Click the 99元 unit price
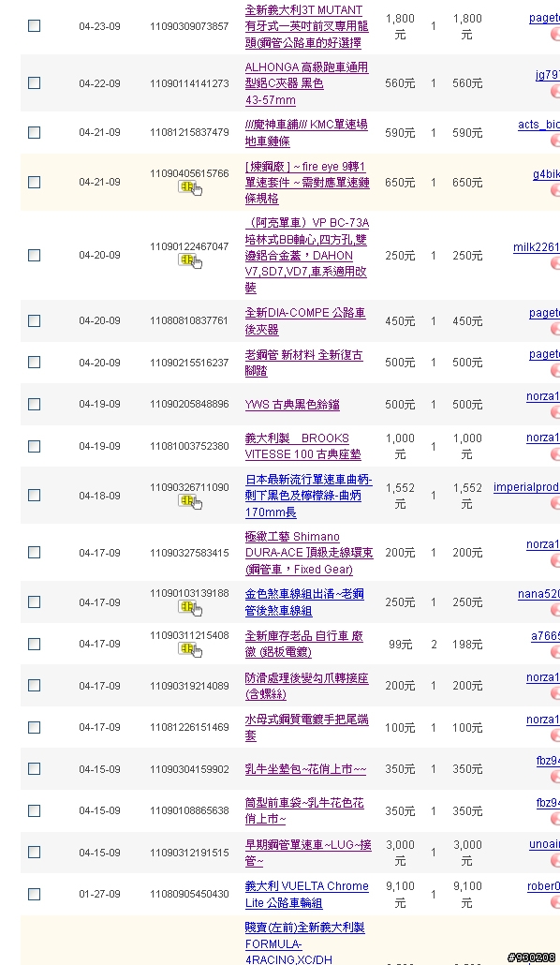 pyautogui.click(x=400, y=645)
